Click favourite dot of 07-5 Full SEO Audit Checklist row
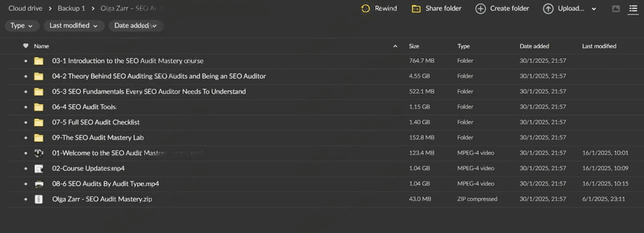This screenshot has height=233, width=644. pos(26,122)
